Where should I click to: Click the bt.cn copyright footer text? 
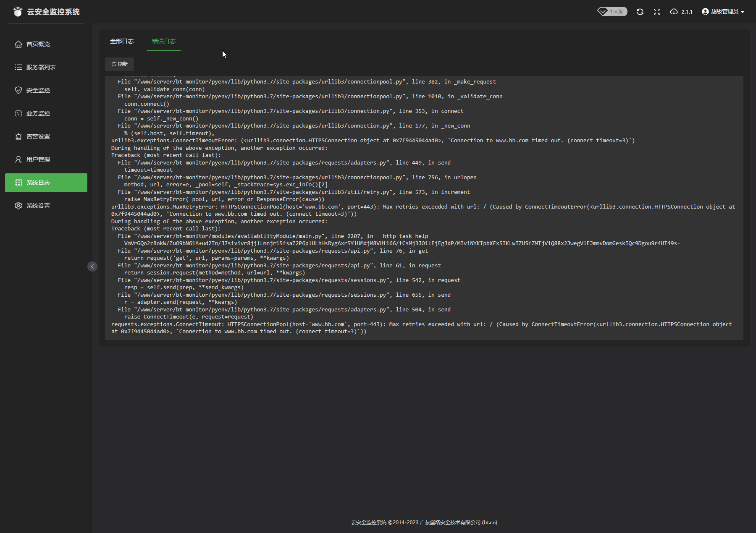click(x=424, y=523)
